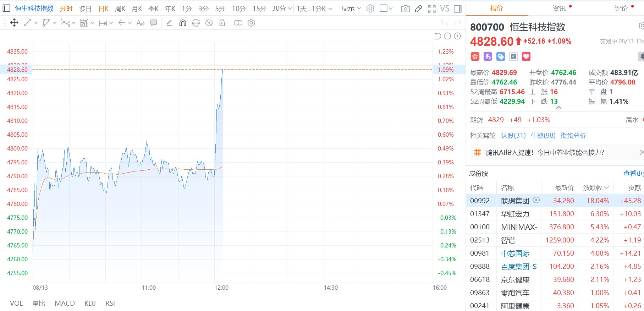Image resolution: width=644 pixels, height=311 pixels.
Task: Zoom in the chart with the plus icon
Action: pyautogui.click(x=458, y=36)
